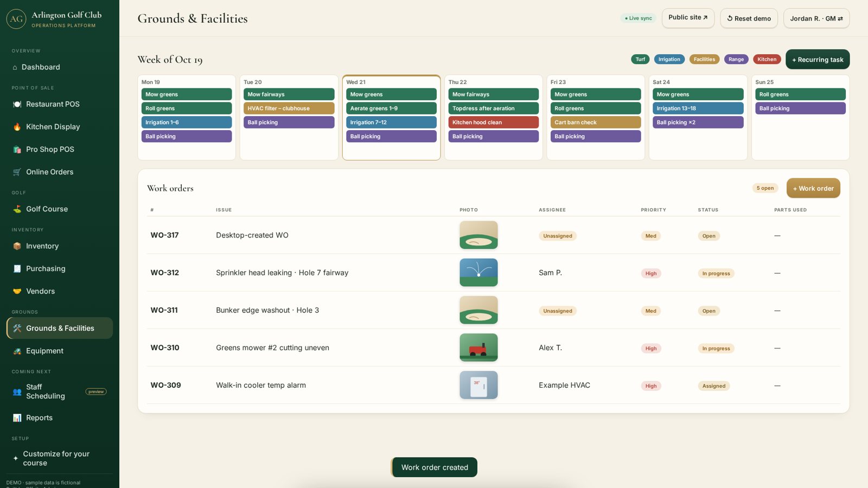Open the WO-310 mower photo thumbnail
Viewport: 868px width, 488px height.
click(478, 348)
